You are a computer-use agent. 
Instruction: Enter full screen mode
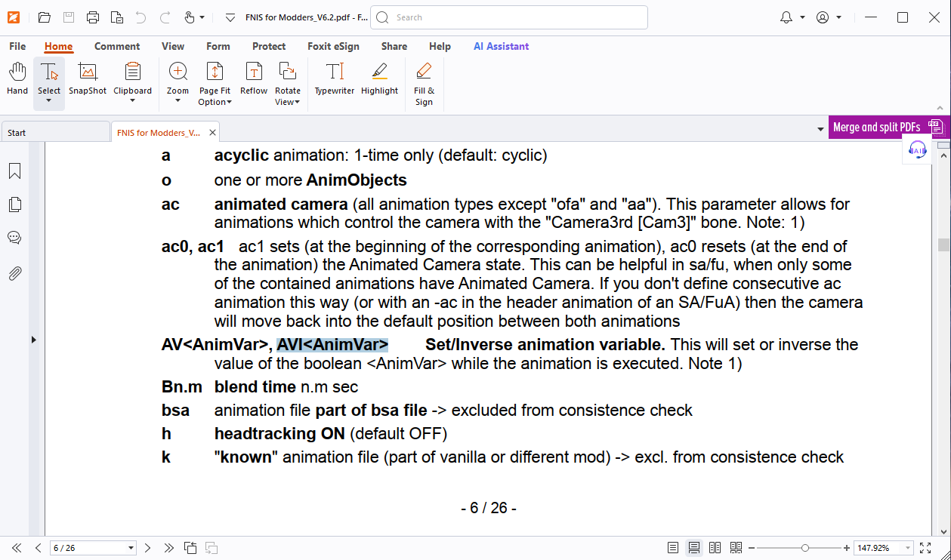(925, 548)
